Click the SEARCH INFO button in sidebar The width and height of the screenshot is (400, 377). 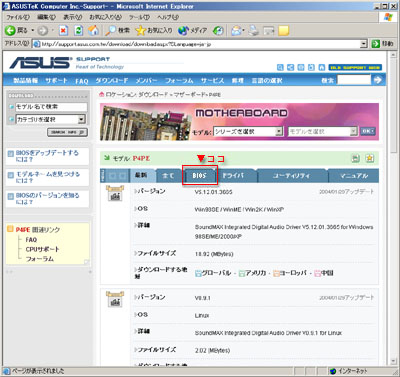click(x=68, y=132)
